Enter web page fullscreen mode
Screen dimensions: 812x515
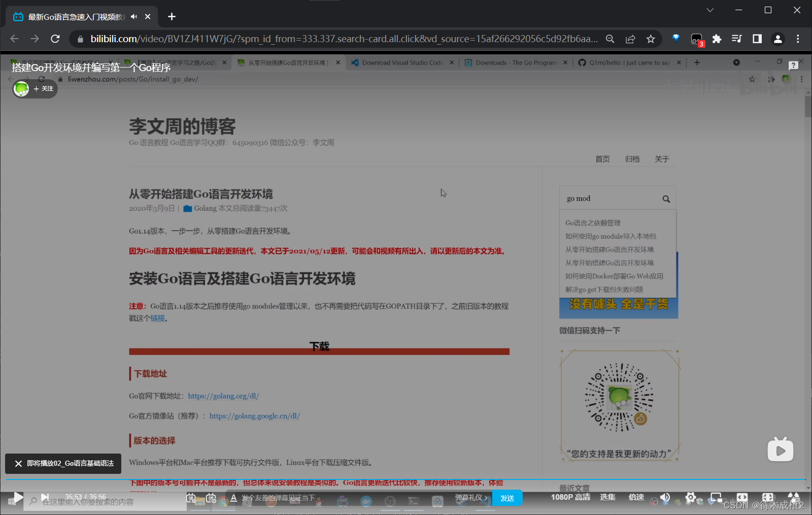click(x=768, y=497)
